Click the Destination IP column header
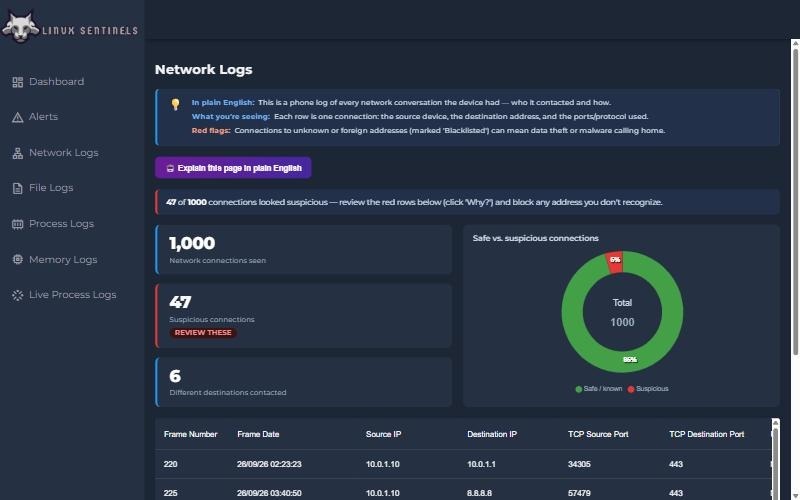The height and width of the screenshot is (500, 800). pos(492,434)
